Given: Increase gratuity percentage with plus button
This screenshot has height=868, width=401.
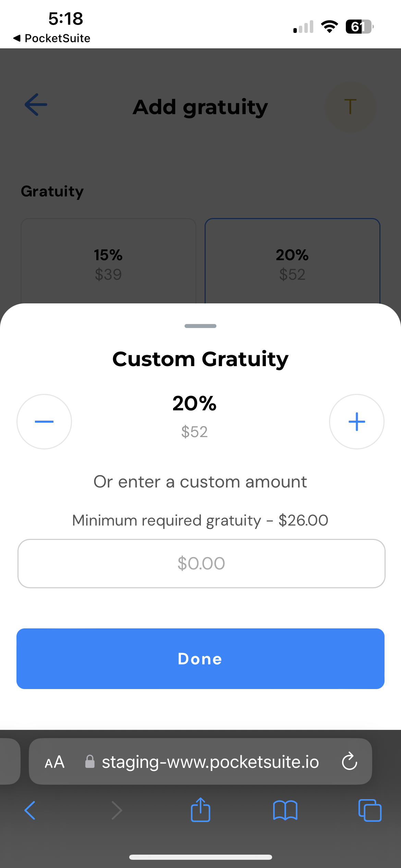Looking at the screenshot, I should (x=356, y=422).
